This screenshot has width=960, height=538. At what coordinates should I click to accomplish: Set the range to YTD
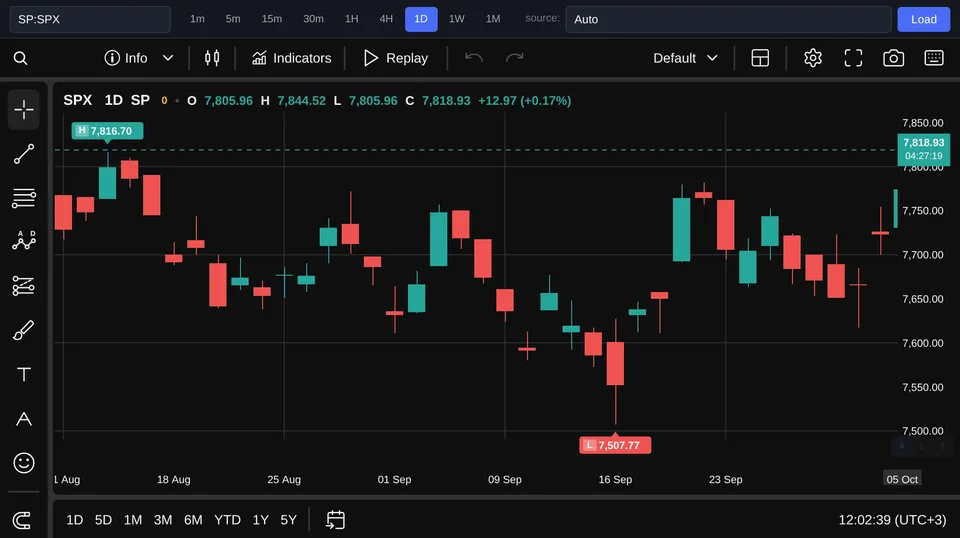coord(227,520)
